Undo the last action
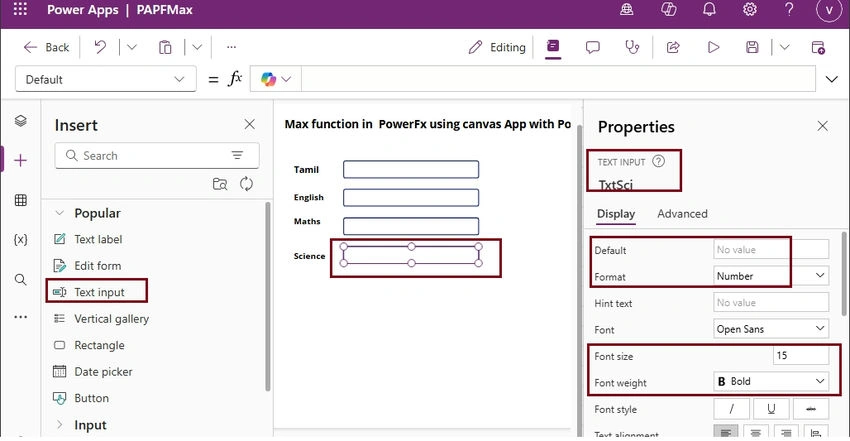850x441 pixels. click(x=100, y=48)
